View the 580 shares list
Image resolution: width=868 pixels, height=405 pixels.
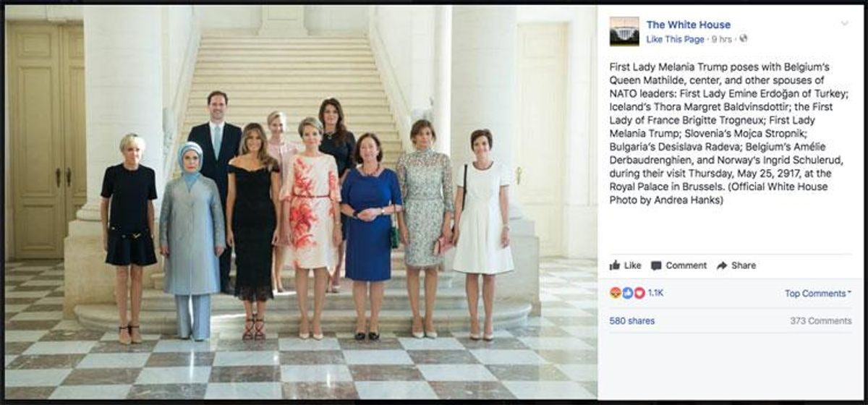point(632,320)
